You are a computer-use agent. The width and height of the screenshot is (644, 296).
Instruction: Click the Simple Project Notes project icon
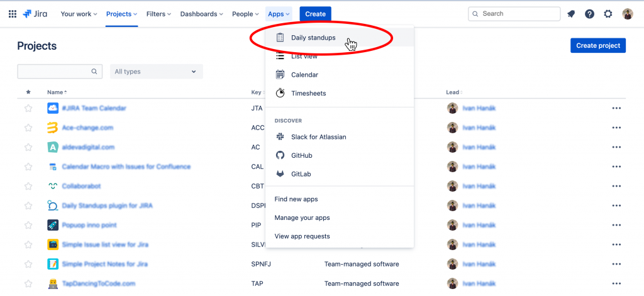coord(53,264)
